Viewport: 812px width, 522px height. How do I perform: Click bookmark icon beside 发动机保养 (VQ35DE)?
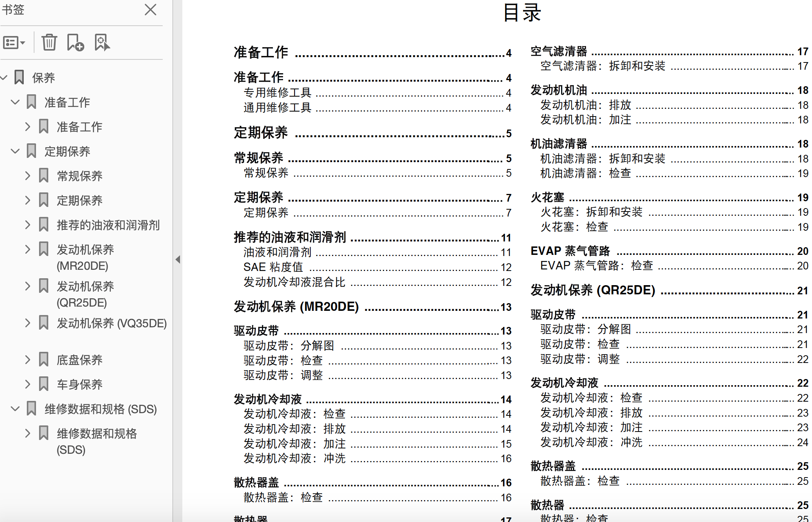click(x=44, y=323)
